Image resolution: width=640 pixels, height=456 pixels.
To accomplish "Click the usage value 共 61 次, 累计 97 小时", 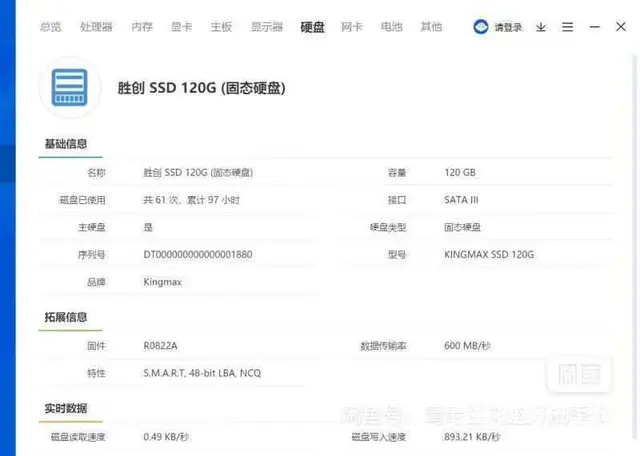I will 191,200.
